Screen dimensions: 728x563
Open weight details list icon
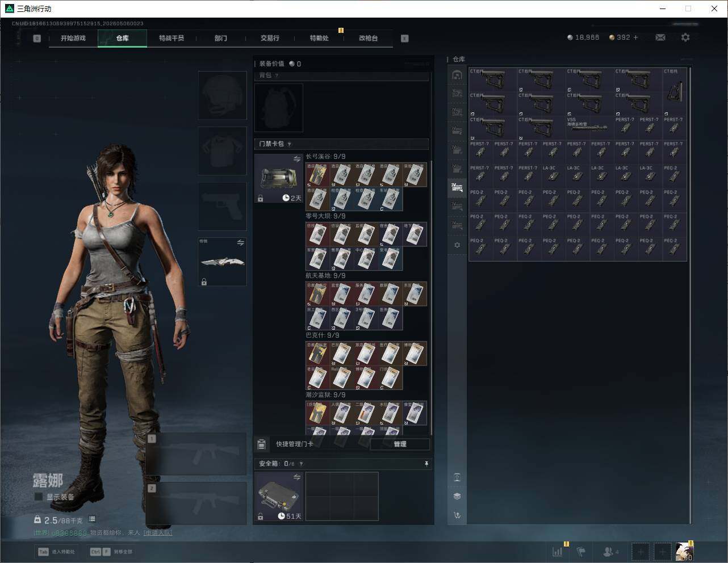click(x=92, y=519)
